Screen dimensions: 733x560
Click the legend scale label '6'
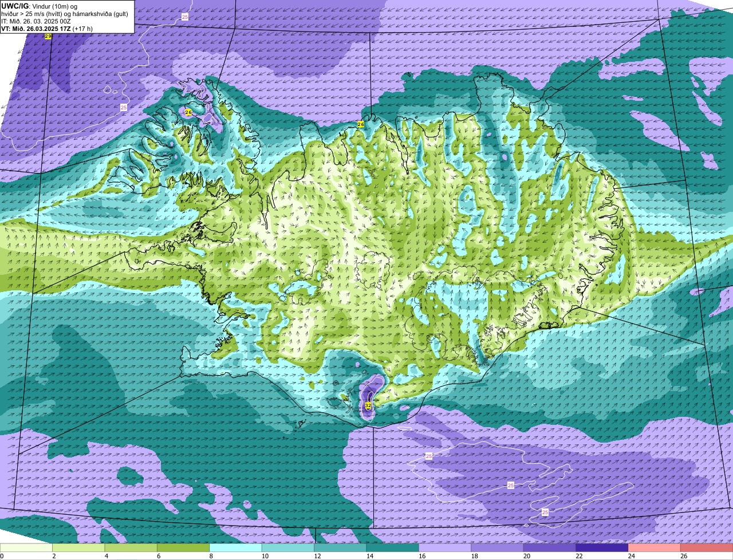click(158, 556)
